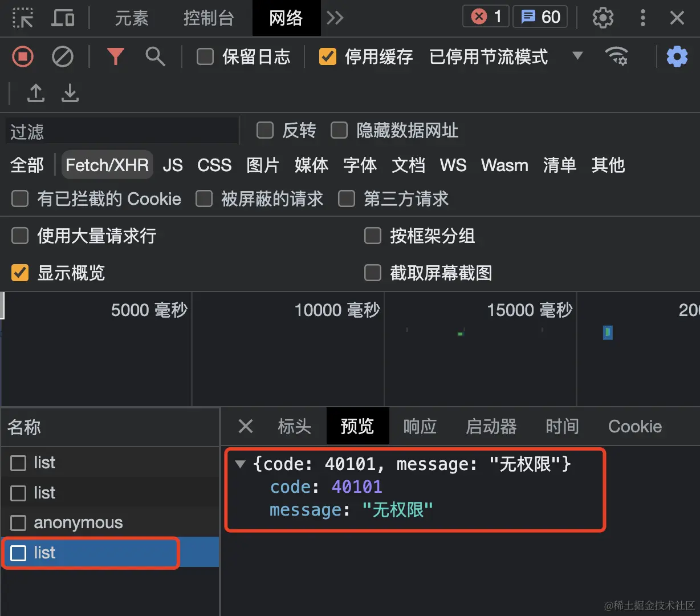
Task: Collapse the JSON preview object triangle
Action: pos(240,464)
